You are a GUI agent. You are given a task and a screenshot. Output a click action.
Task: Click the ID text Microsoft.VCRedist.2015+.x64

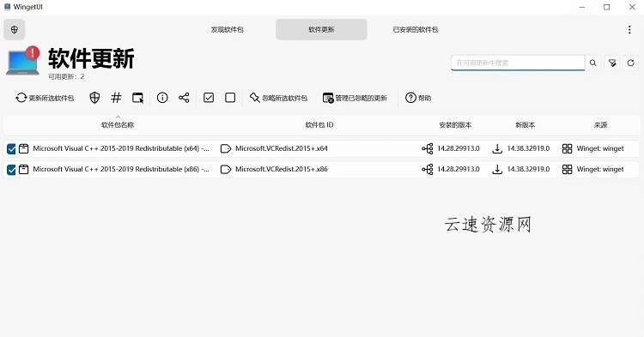[x=282, y=148]
